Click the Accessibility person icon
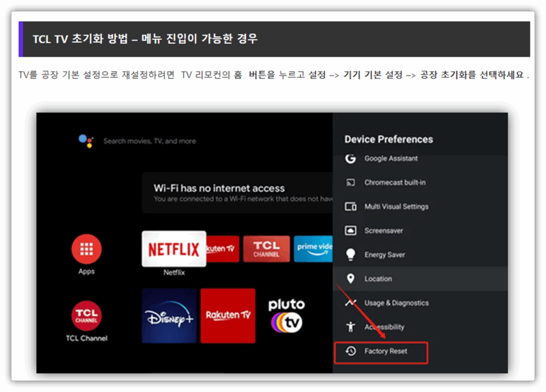The width and height of the screenshot is (546, 392). point(350,327)
